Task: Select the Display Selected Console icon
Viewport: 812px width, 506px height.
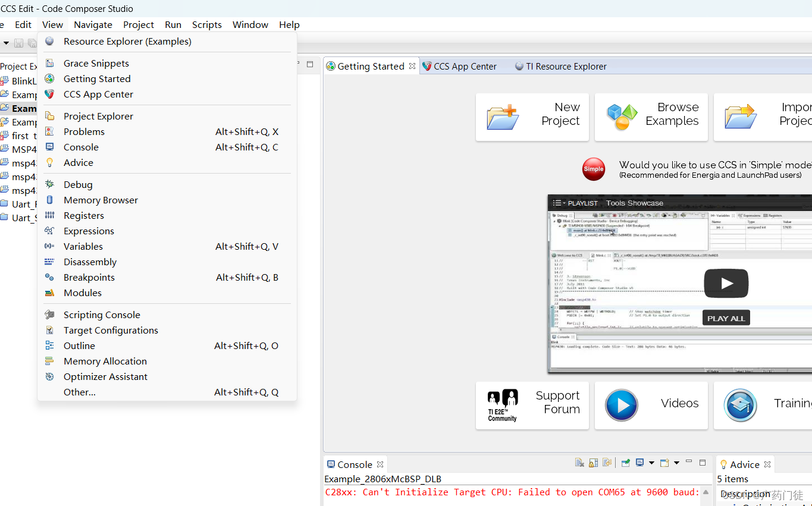Action: tap(639, 463)
